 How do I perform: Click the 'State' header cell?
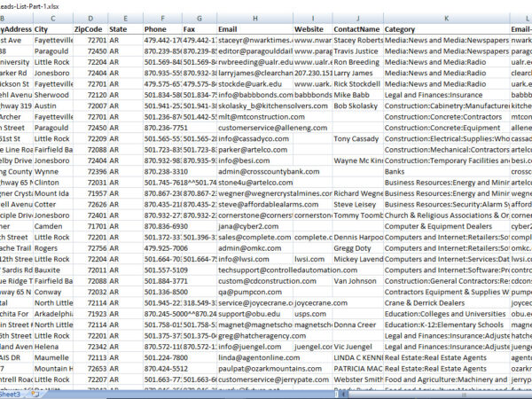click(126, 29)
